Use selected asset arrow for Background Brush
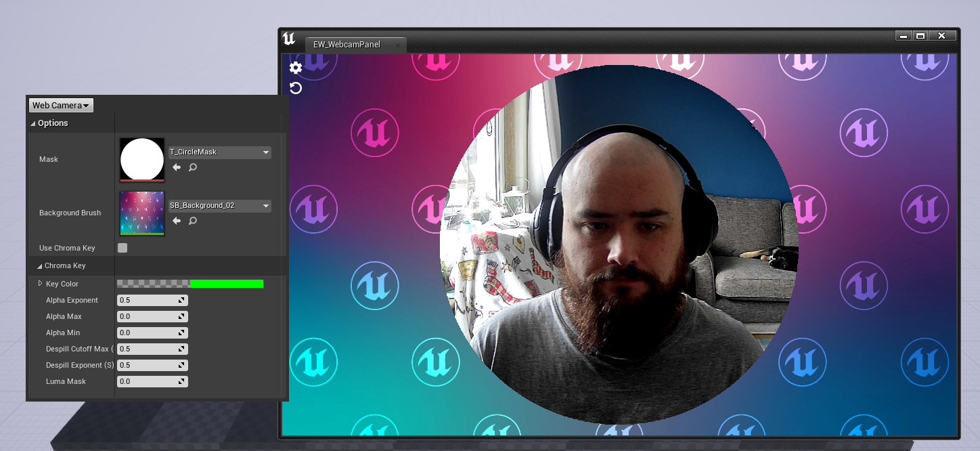980x451 pixels. tap(177, 221)
